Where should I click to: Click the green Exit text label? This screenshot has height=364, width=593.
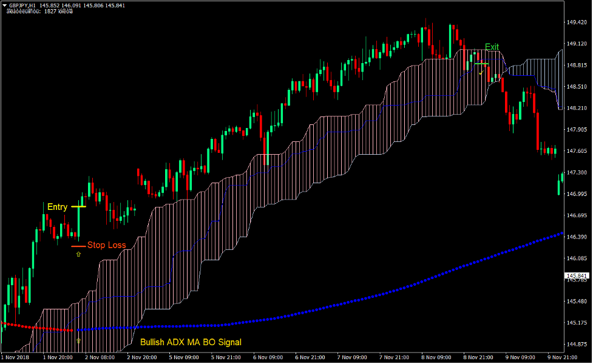tap(492, 47)
